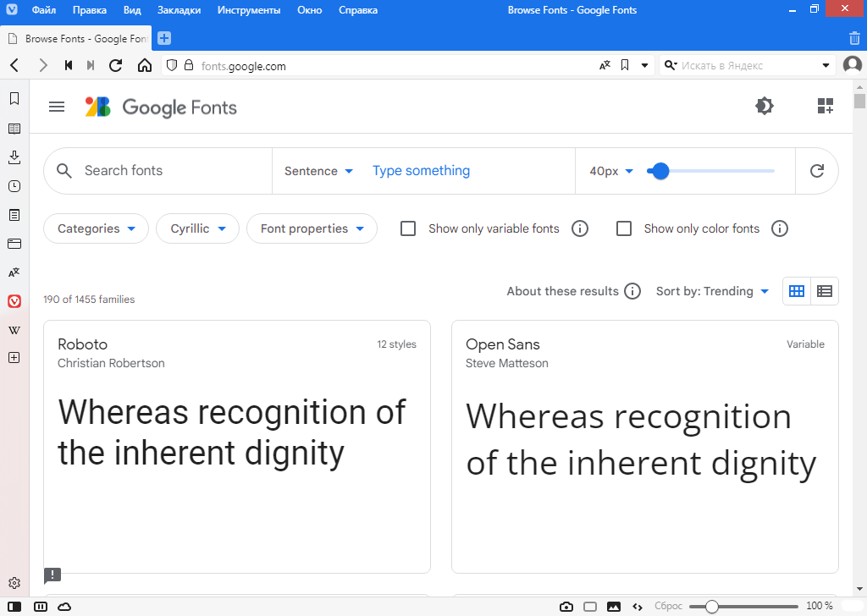
Task: Open the downloads panel in sidebar
Action: click(x=14, y=157)
